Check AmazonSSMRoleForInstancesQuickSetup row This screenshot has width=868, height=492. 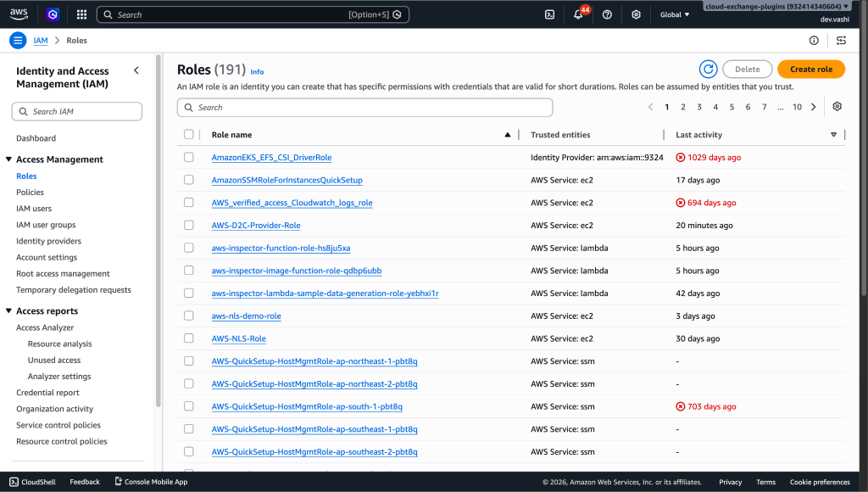(189, 180)
